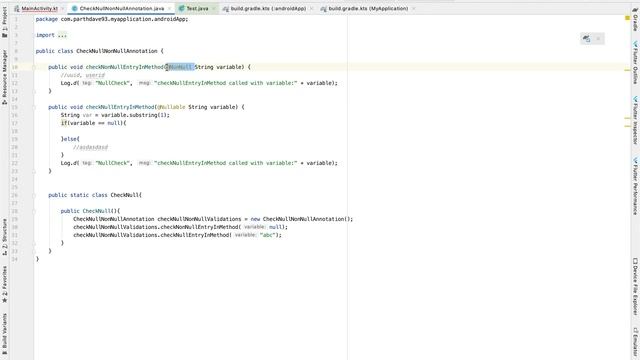640x360 pixels.
Task: Open the Device File Explorer panel
Action: (635, 287)
